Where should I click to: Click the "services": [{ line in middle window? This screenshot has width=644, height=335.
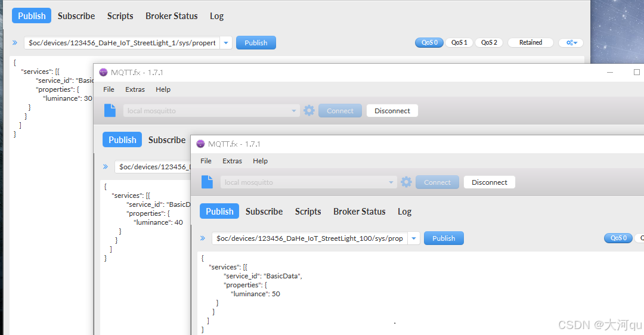(131, 196)
